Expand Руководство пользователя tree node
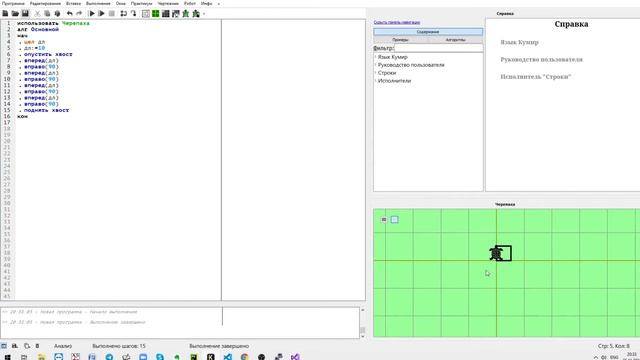Viewport: 640px width, 360px height. pos(376,65)
